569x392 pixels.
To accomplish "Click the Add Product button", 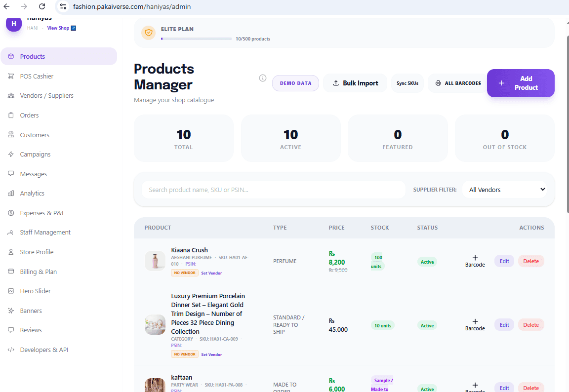I will pos(521,83).
